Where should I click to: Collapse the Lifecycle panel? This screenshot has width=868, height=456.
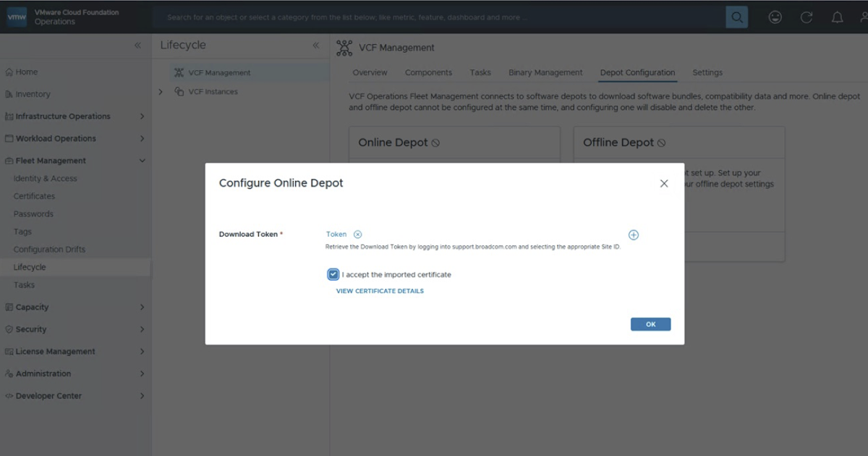pyautogui.click(x=315, y=46)
